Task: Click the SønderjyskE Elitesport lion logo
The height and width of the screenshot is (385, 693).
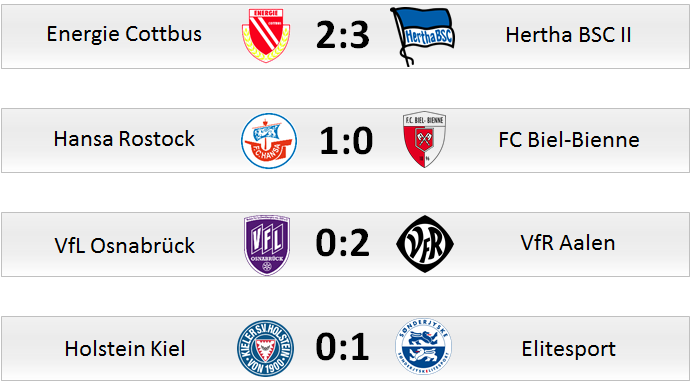Action: [x=423, y=347]
